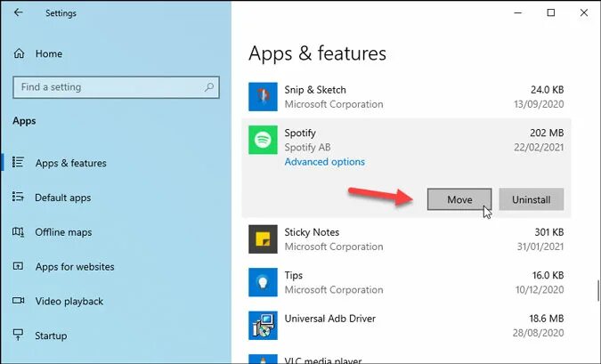This screenshot has width=601, height=364.
Task: Click the Settings window title text
Action: [61, 13]
